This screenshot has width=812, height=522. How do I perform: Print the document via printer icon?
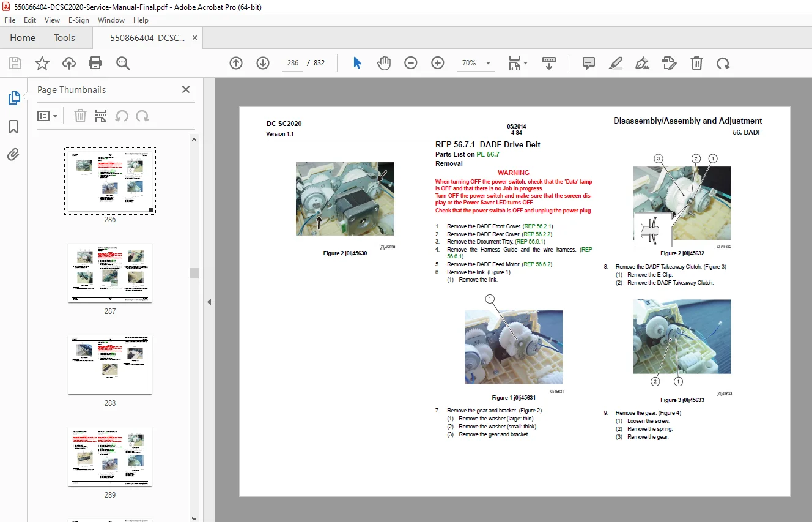tap(95, 63)
